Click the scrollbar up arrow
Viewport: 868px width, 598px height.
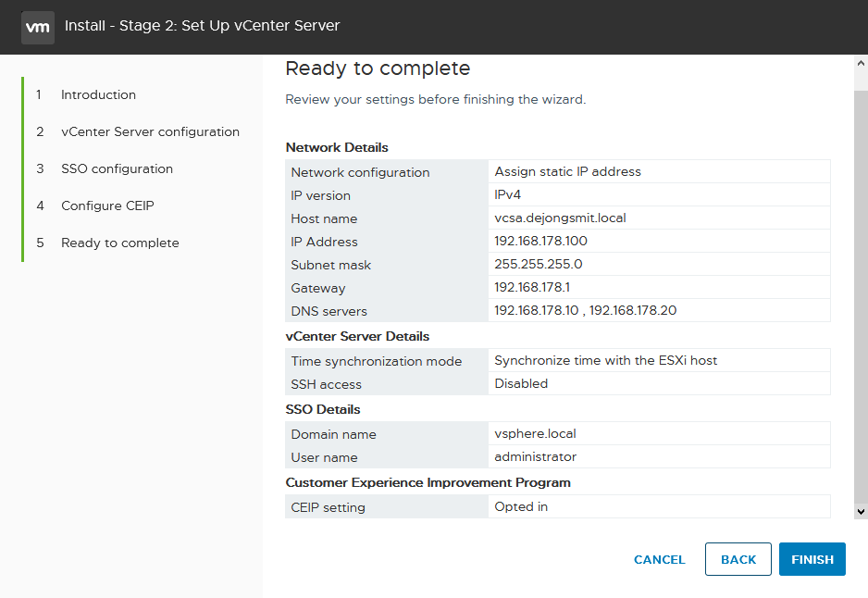pyautogui.click(x=861, y=63)
